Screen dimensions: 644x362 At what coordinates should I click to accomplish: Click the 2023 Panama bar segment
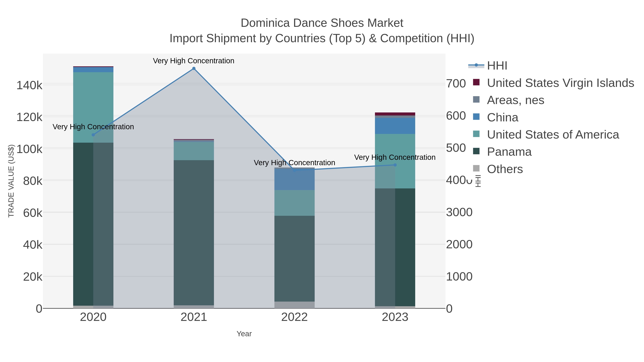395,247
